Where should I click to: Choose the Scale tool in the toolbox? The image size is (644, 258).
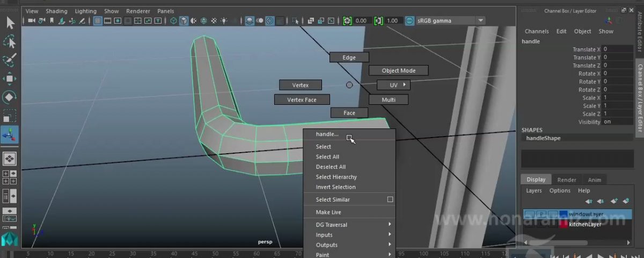pos(10,116)
